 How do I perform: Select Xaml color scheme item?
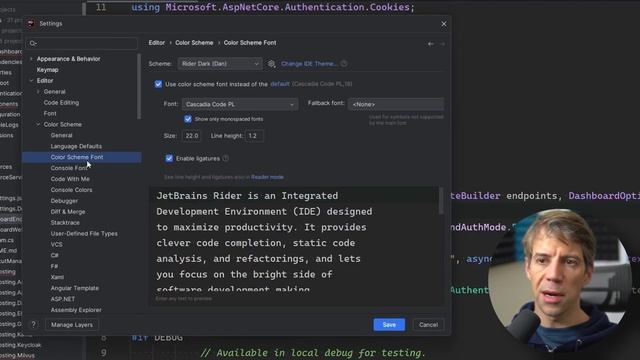[x=57, y=277]
